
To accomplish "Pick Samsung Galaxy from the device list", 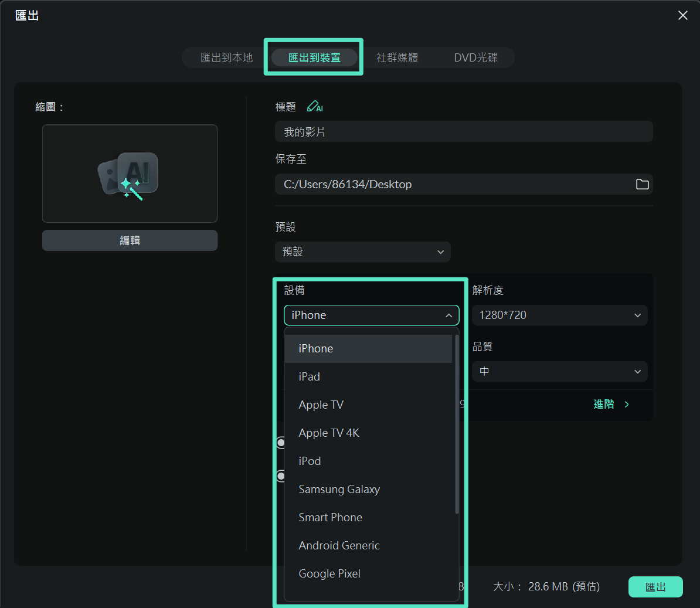I will tap(368, 489).
